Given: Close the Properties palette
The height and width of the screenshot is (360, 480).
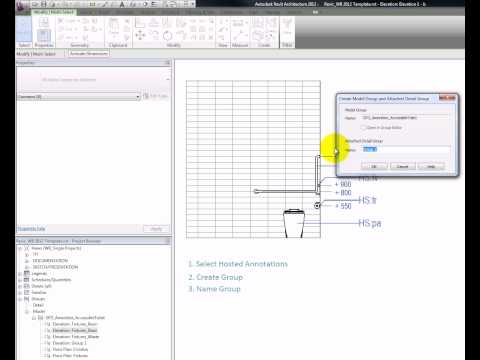Looking at the screenshot, I should tap(168, 63).
